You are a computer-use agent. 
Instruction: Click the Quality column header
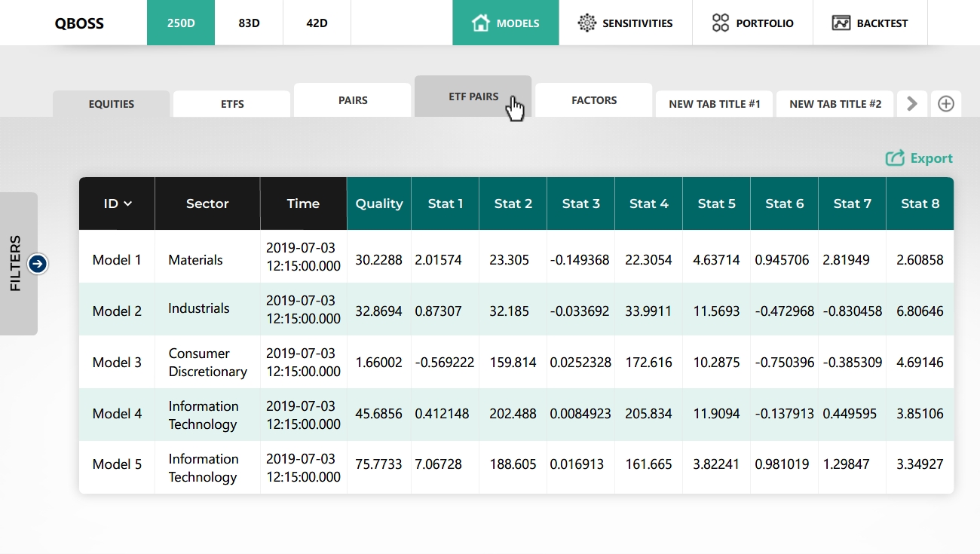[378, 204]
